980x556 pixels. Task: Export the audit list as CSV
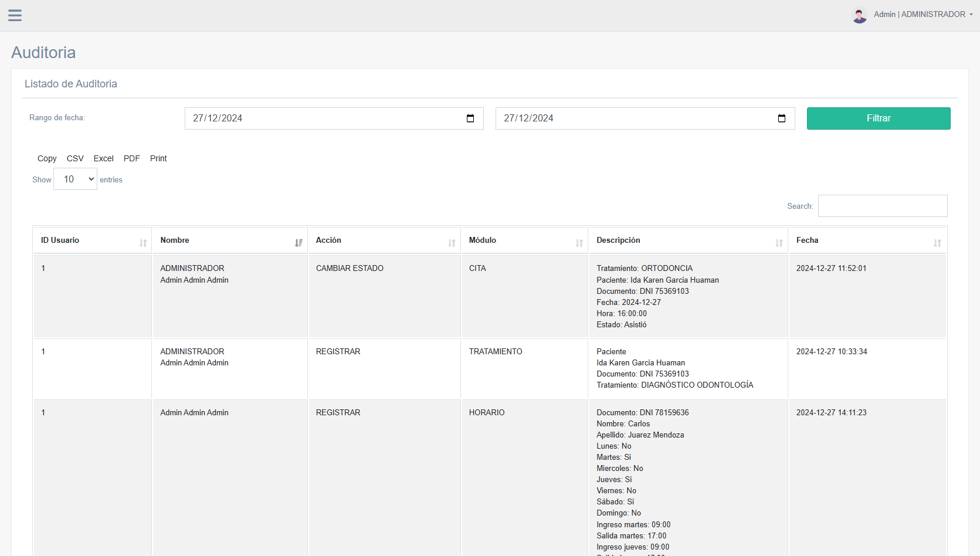(75, 158)
